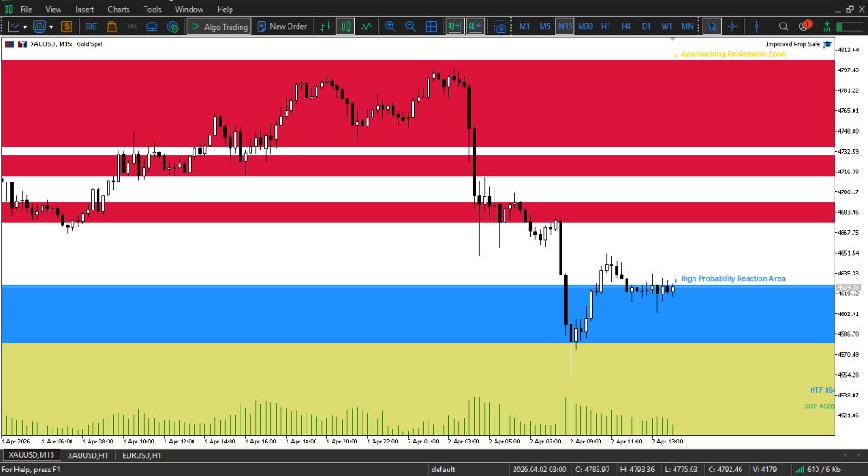Select the H4 timeframe
The height and width of the screenshot is (476, 868).
pos(626,26)
